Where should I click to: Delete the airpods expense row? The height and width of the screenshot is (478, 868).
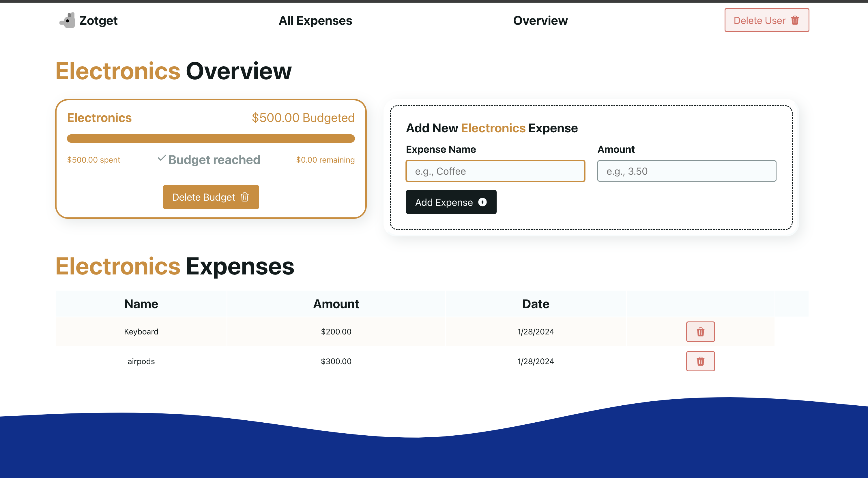[700, 361]
